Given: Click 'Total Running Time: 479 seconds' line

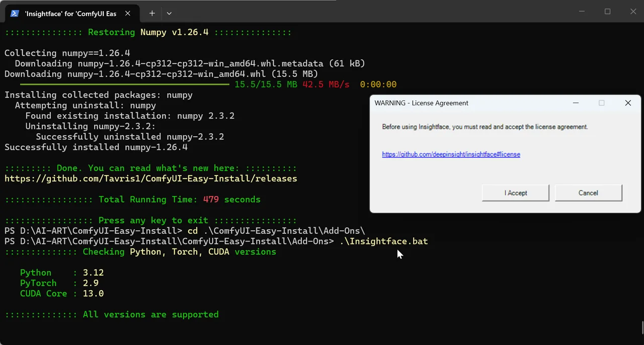Looking at the screenshot, I should (133, 200).
